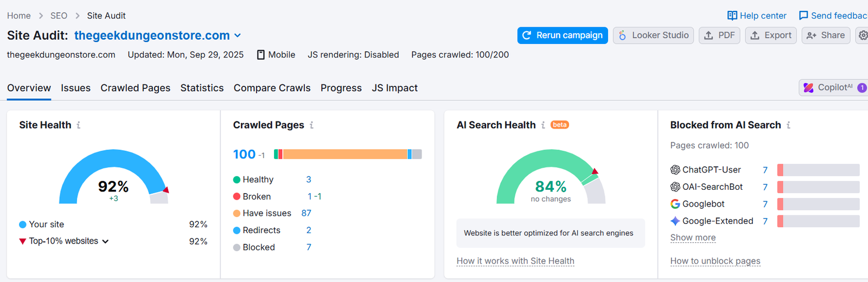This screenshot has height=282, width=868.
Task: Click the Google-Extended blocked count 7
Action: click(765, 221)
